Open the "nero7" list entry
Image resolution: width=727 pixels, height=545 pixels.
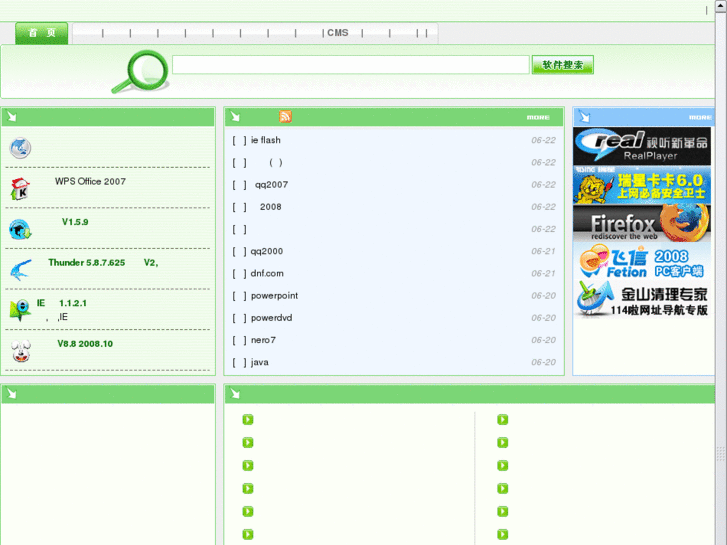pos(263,340)
